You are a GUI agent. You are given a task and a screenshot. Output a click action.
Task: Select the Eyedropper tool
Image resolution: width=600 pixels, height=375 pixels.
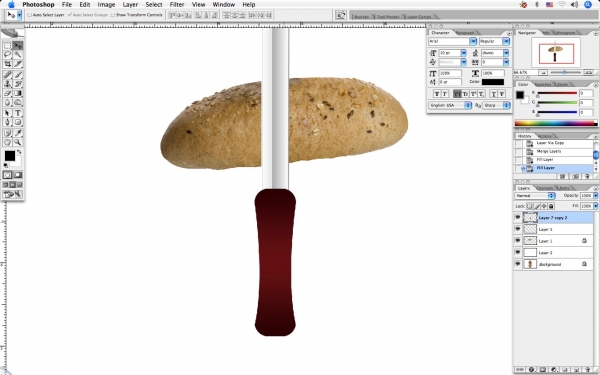[18, 133]
